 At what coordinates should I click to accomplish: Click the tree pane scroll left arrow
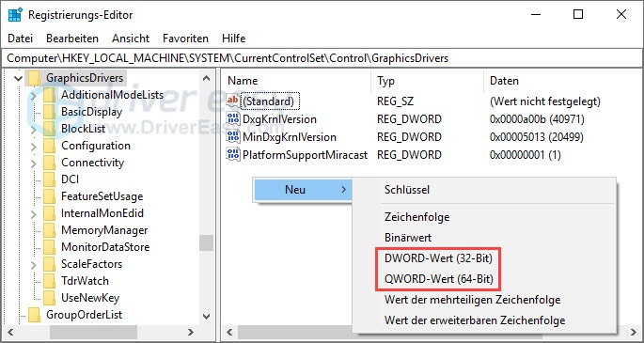click(x=11, y=332)
